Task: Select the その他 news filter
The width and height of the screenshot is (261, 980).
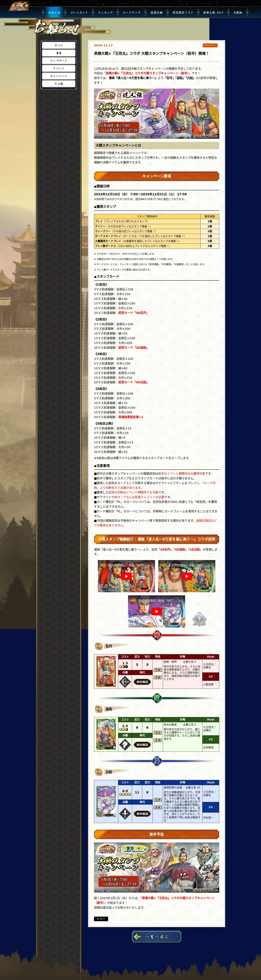Action: 59,83
